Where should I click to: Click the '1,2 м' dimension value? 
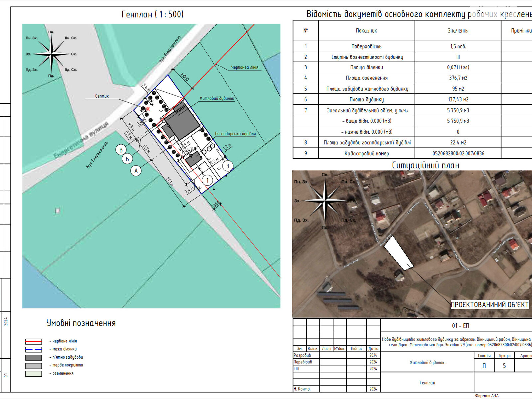[227, 146]
